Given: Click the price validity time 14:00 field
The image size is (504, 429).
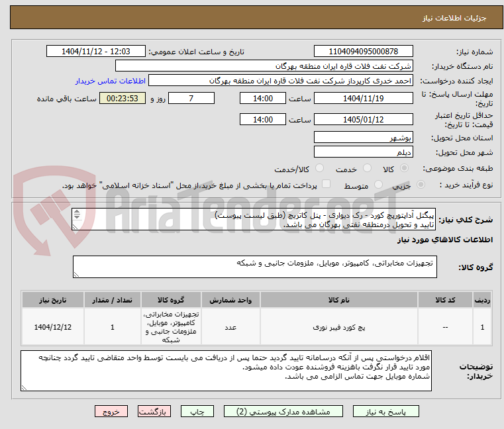Looking at the screenshot, I should [263, 120].
